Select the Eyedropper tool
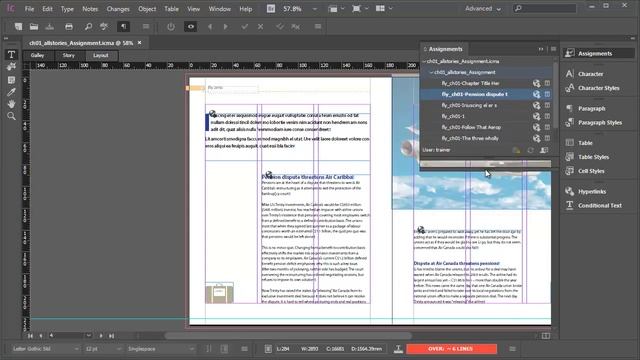 11,92
